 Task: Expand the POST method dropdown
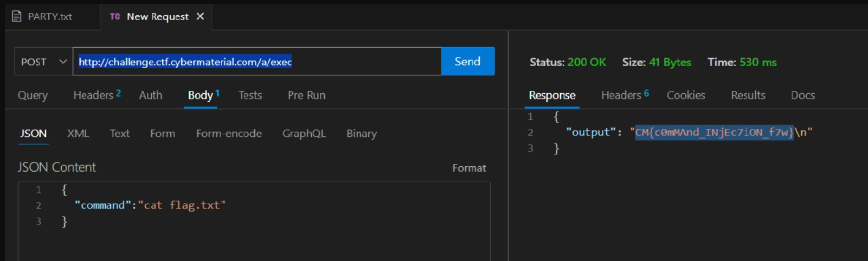[43, 62]
